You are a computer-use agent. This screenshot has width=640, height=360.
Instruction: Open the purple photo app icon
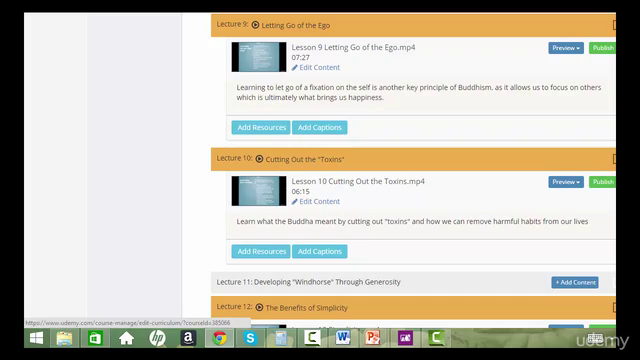[x=405, y=338]
